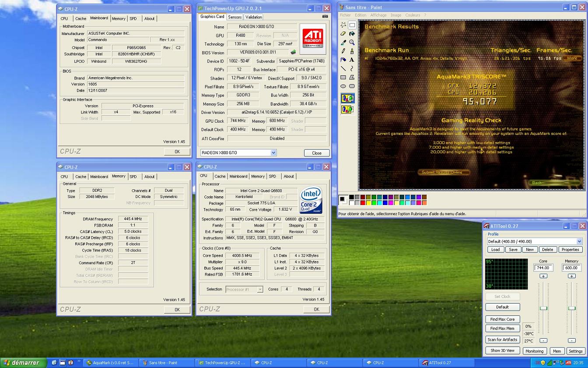Click Show 3D View button
The height and width of the screenshot is (368, 588).
tap(502, 350)
